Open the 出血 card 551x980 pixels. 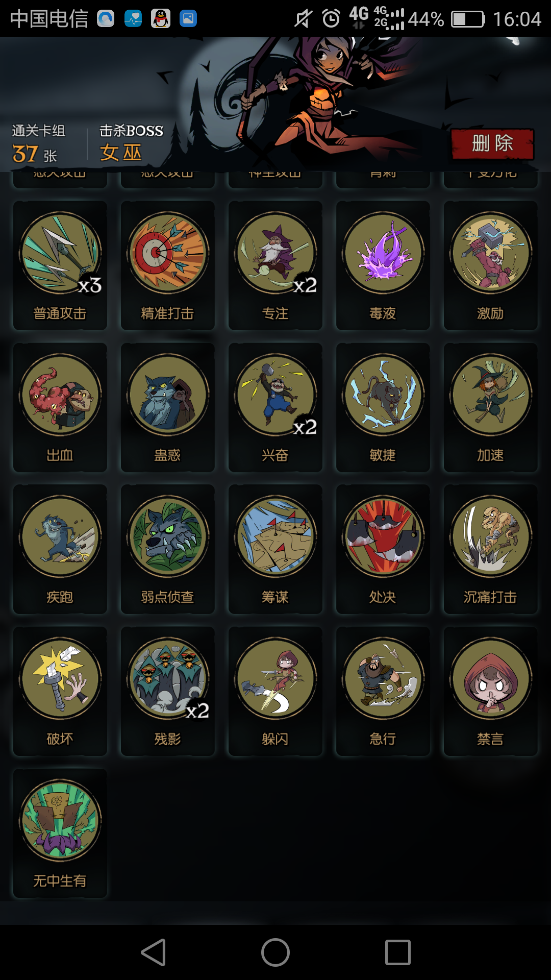60,407
